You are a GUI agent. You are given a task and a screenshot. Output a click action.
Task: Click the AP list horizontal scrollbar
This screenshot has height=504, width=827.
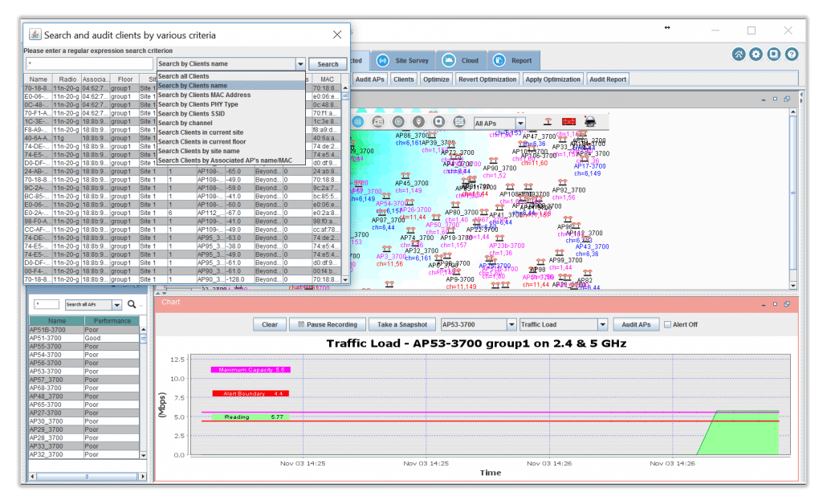click(87, 477)
